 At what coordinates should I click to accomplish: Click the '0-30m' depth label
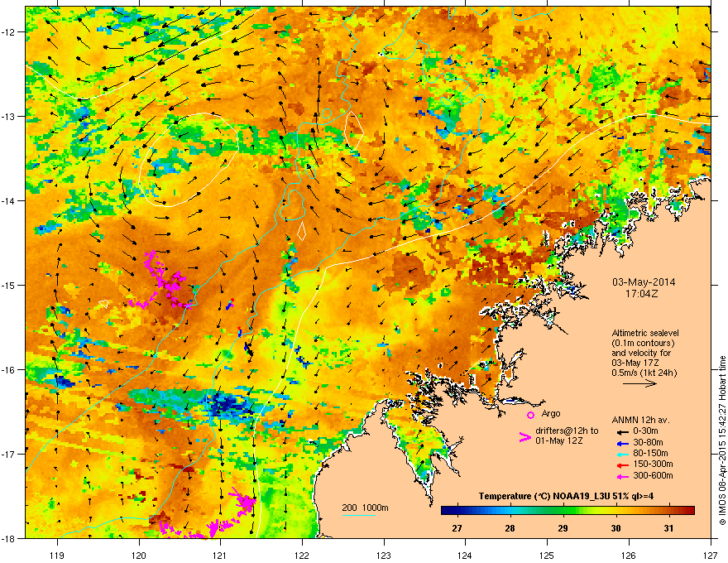(645, 431)
